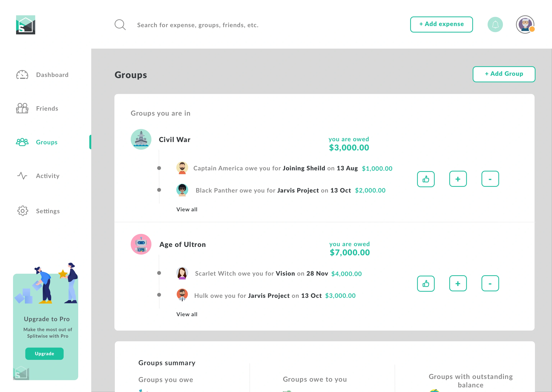The image size is (552, 392).
Task: Focus the expense search field
Action: (x=198, y=25)
